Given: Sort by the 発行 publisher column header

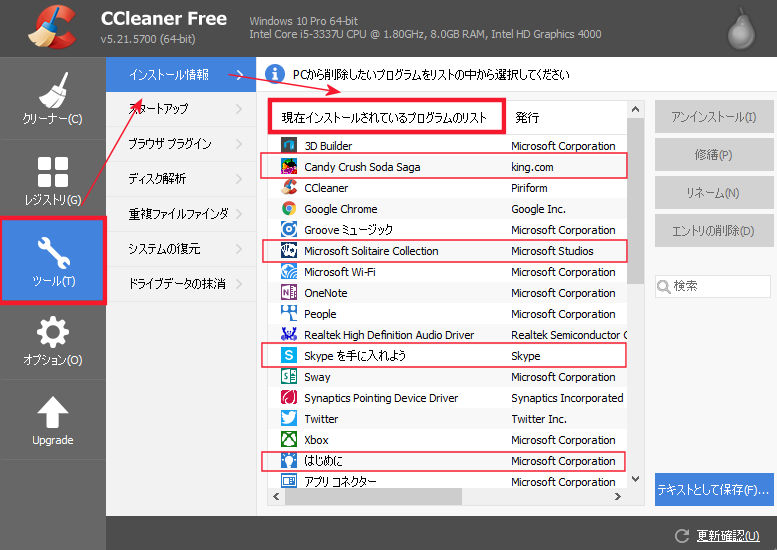Looking at the screenshot, I should [x=566, y=117].
